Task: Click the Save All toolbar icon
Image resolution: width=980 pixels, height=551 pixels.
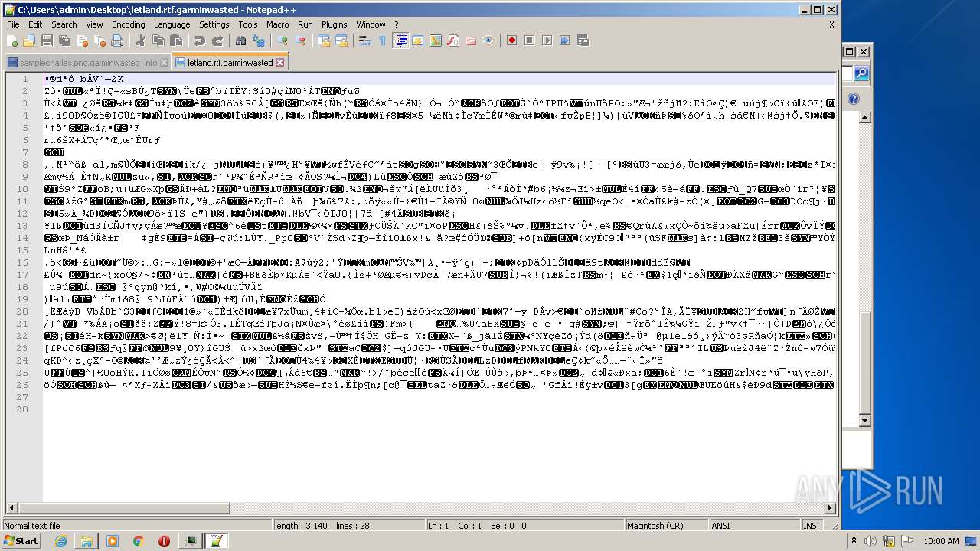Action: click(63, 41)
